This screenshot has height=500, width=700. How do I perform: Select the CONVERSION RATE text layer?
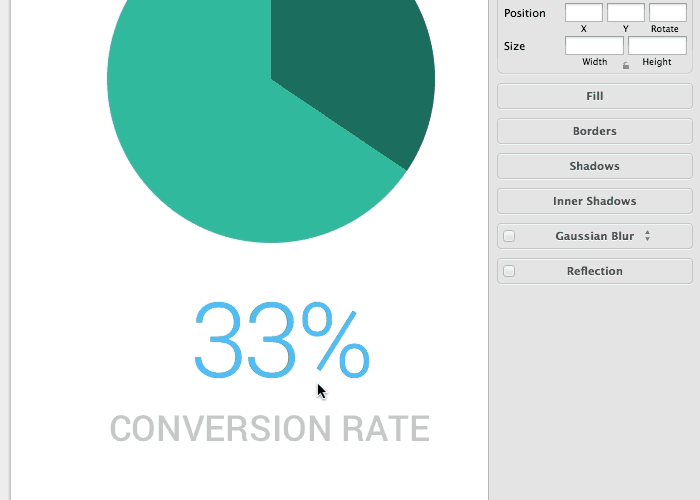tap(270, 429)
